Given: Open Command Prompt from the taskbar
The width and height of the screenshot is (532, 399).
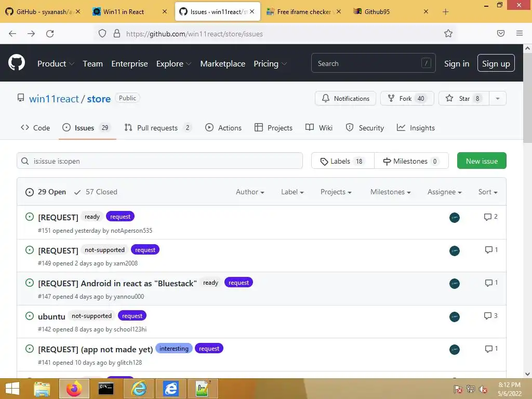Looking at the screenshot, I should 106,389.
